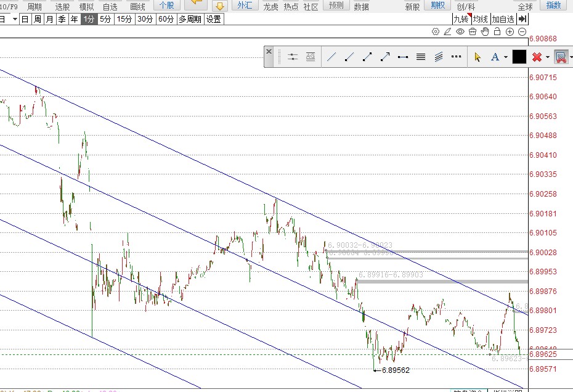Screen dimensions: 573x392
Task: Select the 15分 timeframe
Action: tap(124, 19)
